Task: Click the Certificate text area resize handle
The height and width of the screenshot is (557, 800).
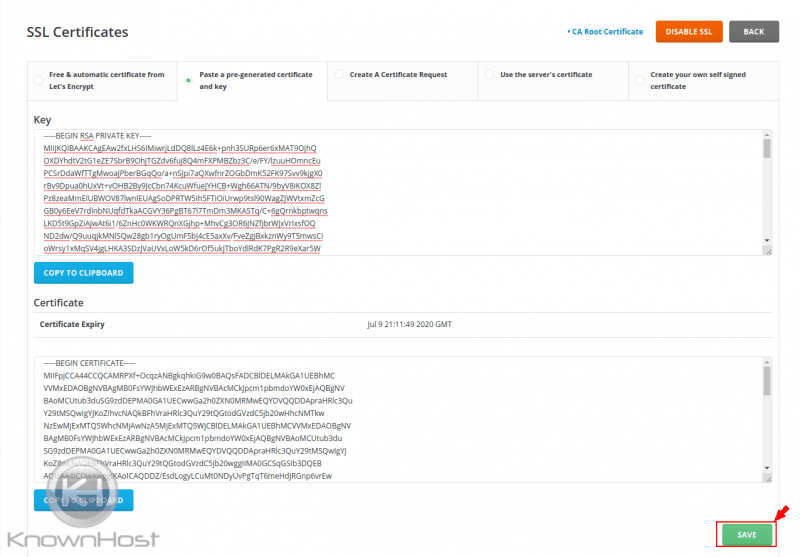Action: tap(768, 478)
